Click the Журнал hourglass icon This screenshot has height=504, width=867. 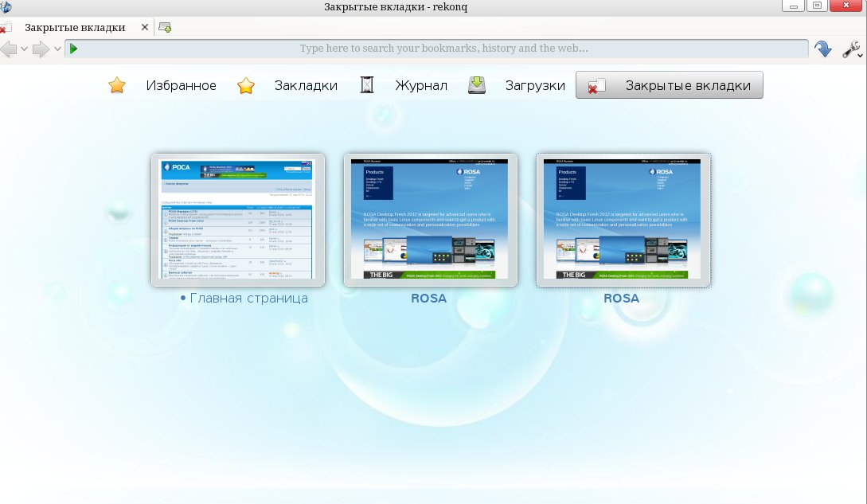[x=366, y=84]
